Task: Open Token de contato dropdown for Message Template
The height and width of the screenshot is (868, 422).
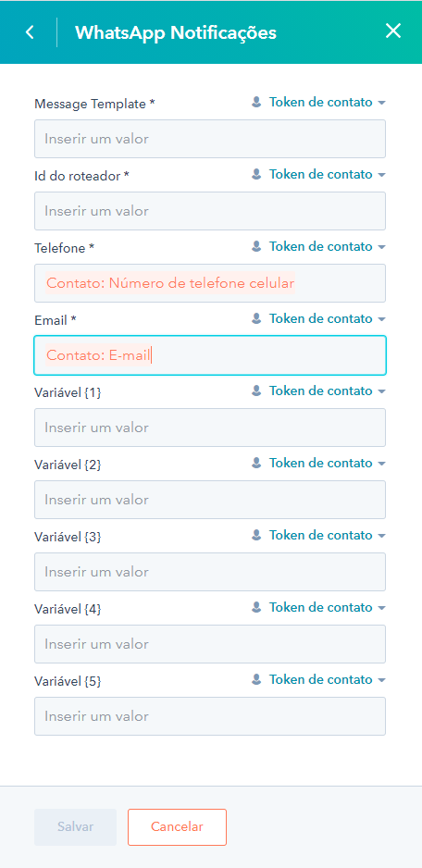Action: [327, 102]
